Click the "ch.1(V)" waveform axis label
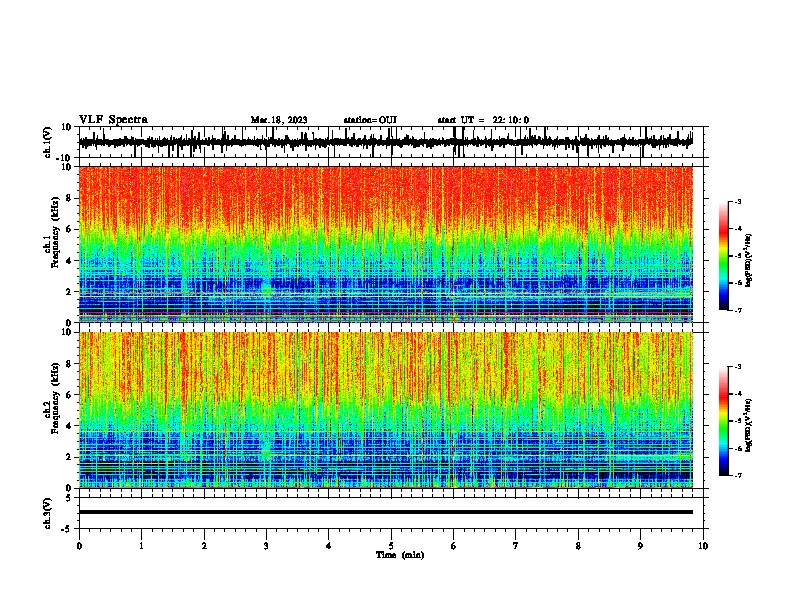792x612 pixels. tap(48, 142)
